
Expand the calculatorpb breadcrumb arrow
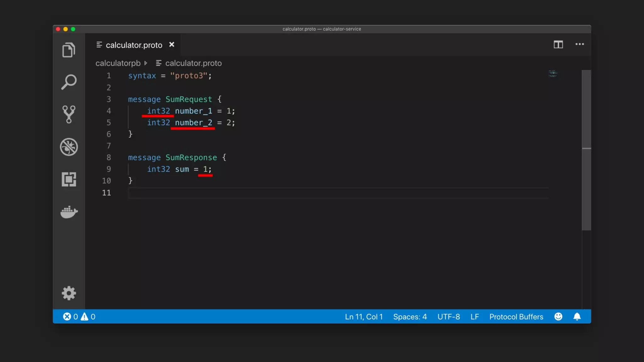click(x=146, y=63)
